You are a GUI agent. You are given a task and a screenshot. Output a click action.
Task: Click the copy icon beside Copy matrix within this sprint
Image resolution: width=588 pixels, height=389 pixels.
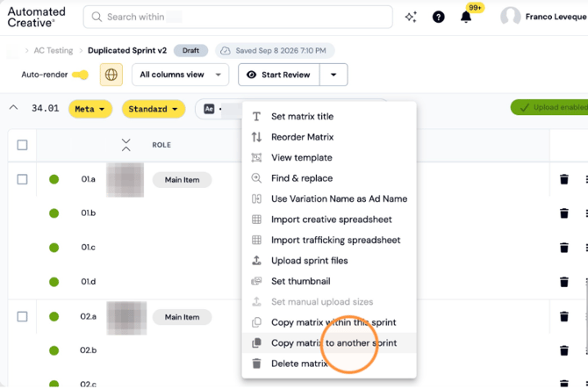pyautogui.click(x=256, y=322)
